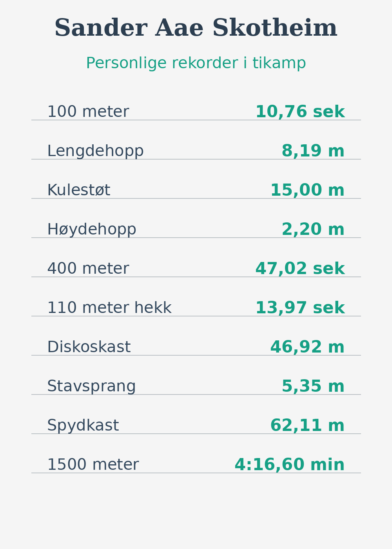This screenshot has width=392, height=549.
Task: Click the Spydkast event label
Action: 83,426
